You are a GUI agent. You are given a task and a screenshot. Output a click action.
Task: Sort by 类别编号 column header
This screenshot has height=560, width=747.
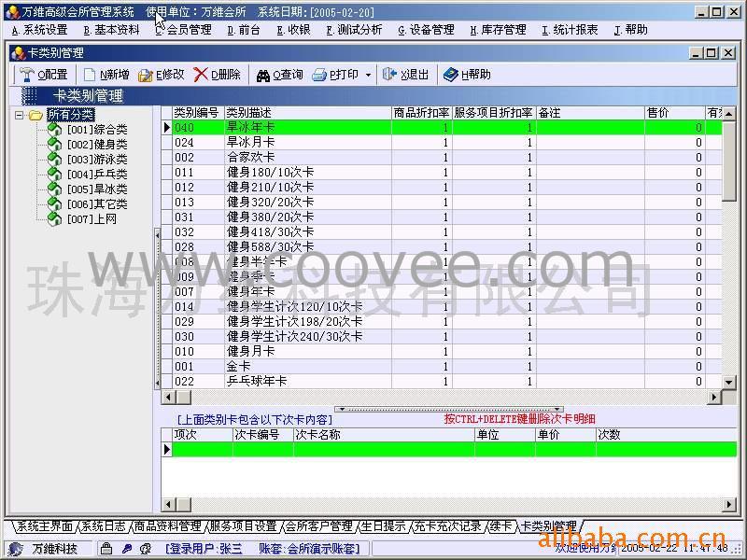196,113
